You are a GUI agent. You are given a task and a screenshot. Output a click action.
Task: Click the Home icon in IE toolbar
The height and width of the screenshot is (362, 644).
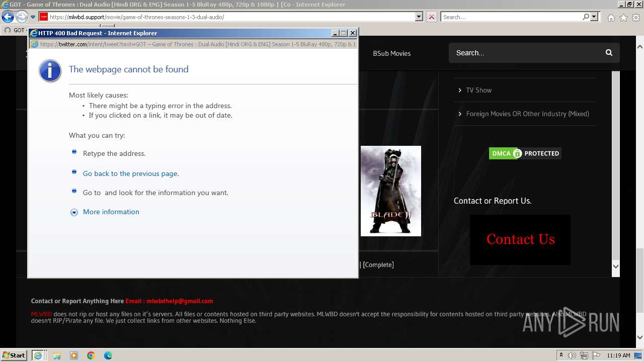click(611, 18)
